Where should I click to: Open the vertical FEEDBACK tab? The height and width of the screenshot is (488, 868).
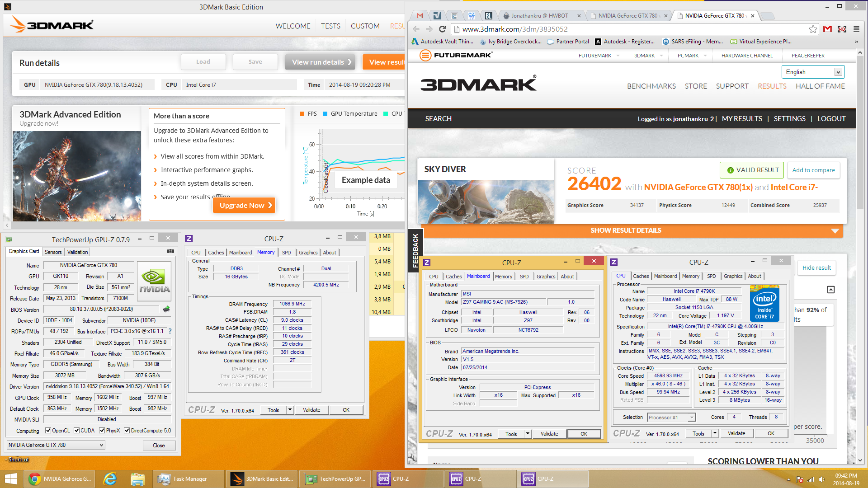point(415,251)
